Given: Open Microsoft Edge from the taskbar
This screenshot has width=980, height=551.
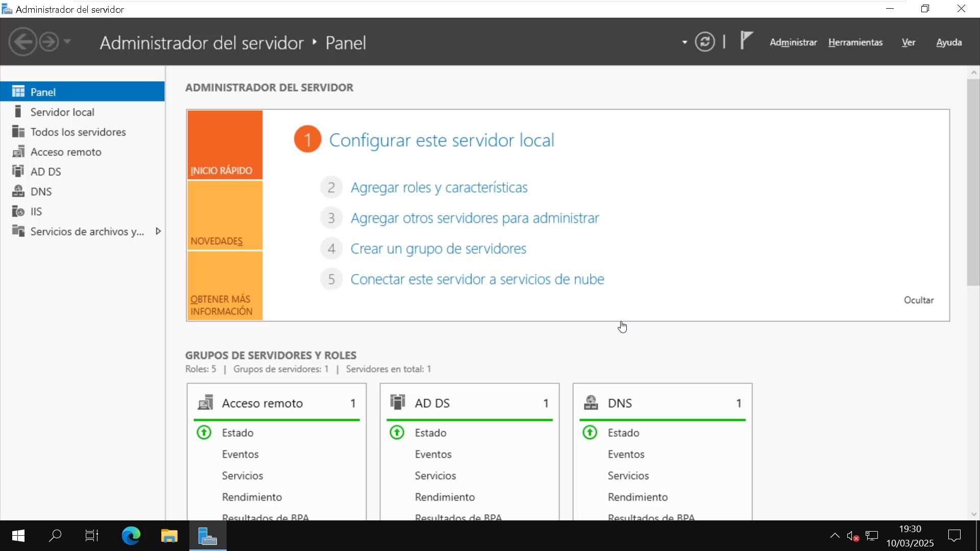Looking at the screenshot, I should click(131, 536).
